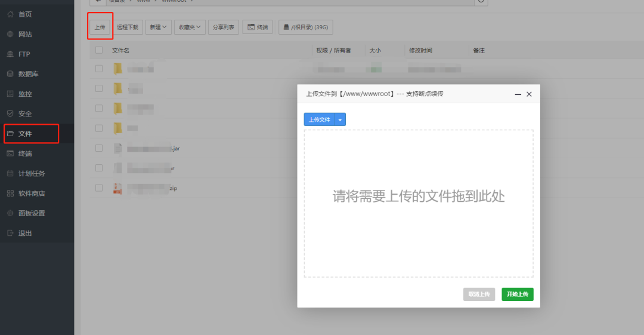Click the 上传 toolbar button

pos(100,27)
